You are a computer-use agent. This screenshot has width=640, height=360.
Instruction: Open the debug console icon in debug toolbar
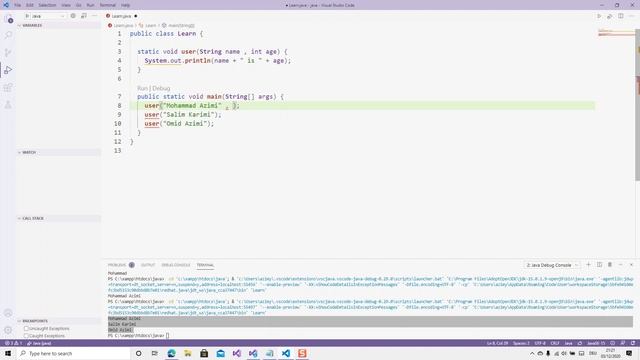pyautogui.click(x=84, y=16)
